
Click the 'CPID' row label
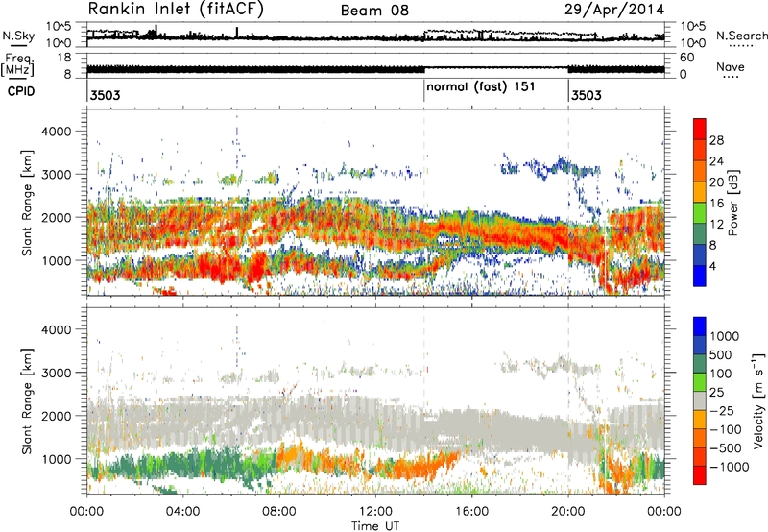[21, 91]
